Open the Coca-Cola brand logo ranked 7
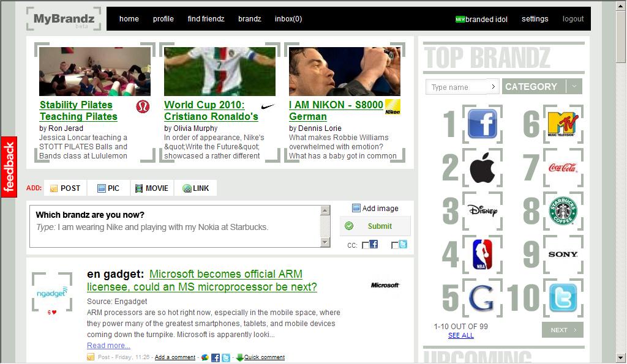The image size is (627, 364). (x=563, y=168)
